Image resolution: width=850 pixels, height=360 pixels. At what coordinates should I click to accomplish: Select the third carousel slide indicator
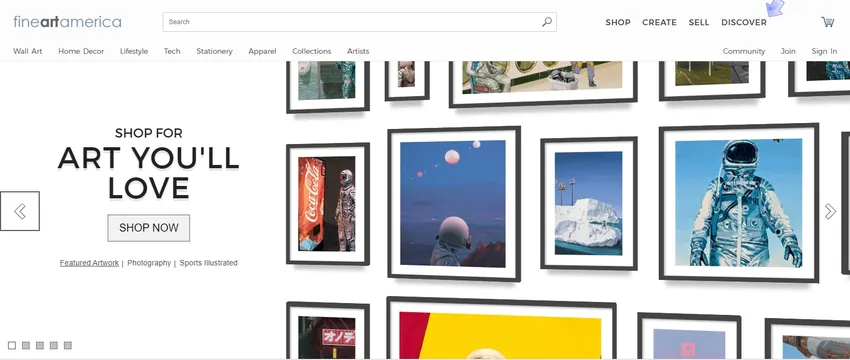[40, 345]
